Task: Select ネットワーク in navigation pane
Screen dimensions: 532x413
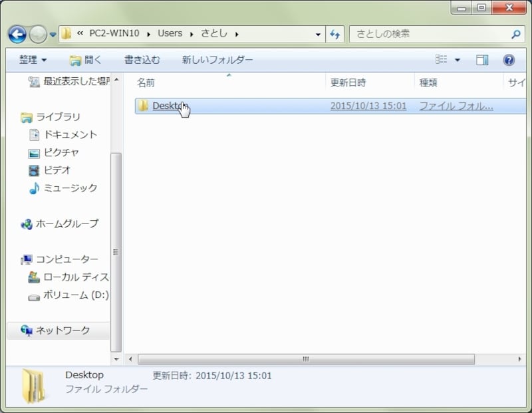Action: 63,330
